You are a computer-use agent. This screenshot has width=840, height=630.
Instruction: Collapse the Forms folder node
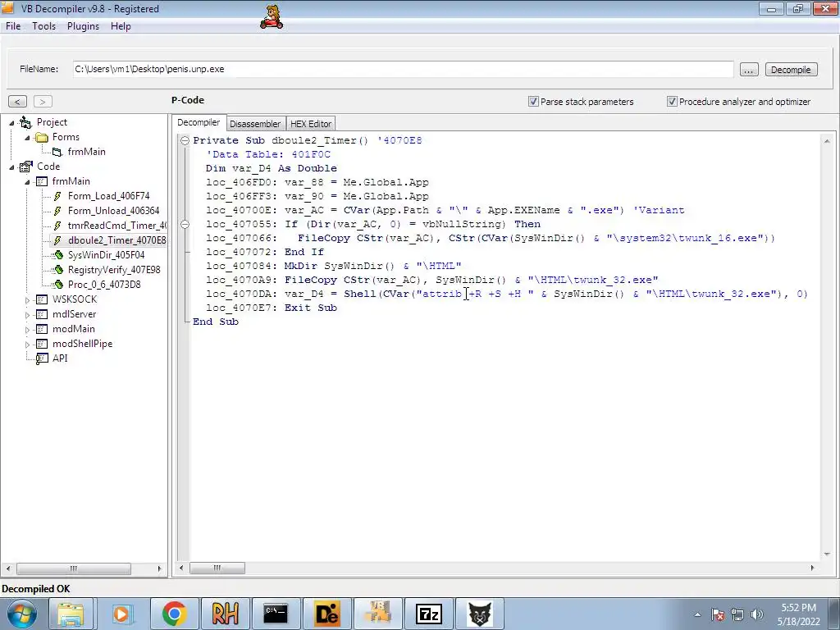27,138
